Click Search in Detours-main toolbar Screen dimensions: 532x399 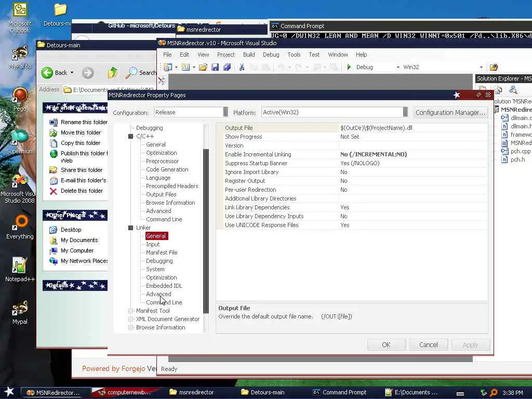click(141, 73)
